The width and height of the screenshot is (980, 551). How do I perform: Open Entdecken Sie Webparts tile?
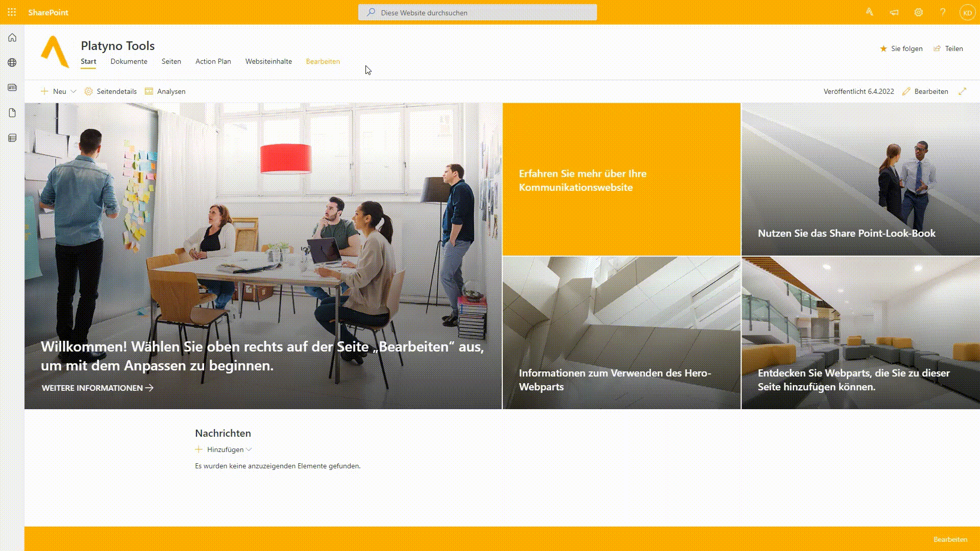click(x=861, y=333)
